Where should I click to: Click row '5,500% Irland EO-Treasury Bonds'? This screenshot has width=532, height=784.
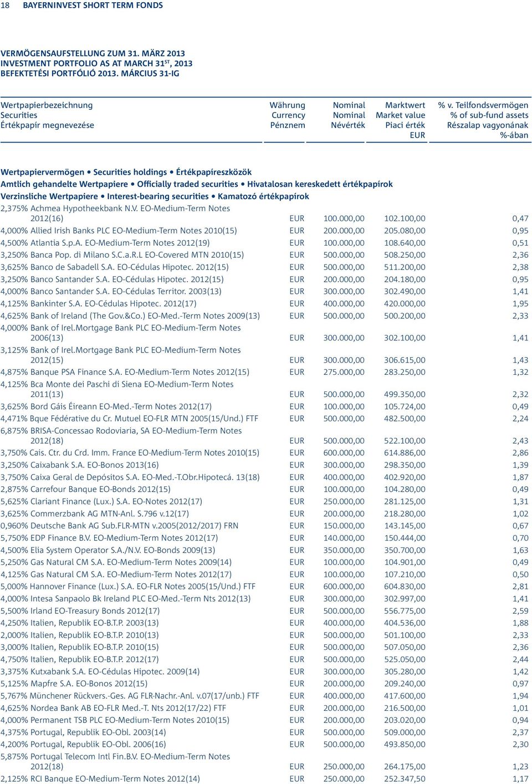point(264,611)
